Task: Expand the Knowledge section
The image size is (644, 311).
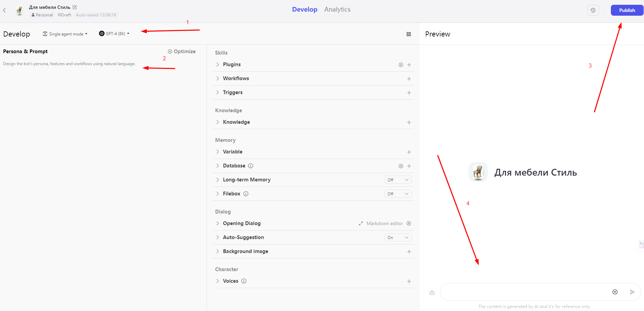Action: [x=218, y=122]
